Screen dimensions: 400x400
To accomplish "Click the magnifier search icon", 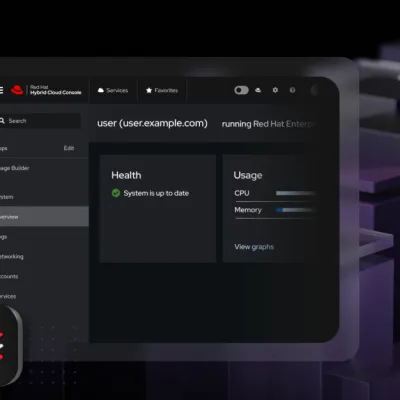I will (x=2, y=121).
